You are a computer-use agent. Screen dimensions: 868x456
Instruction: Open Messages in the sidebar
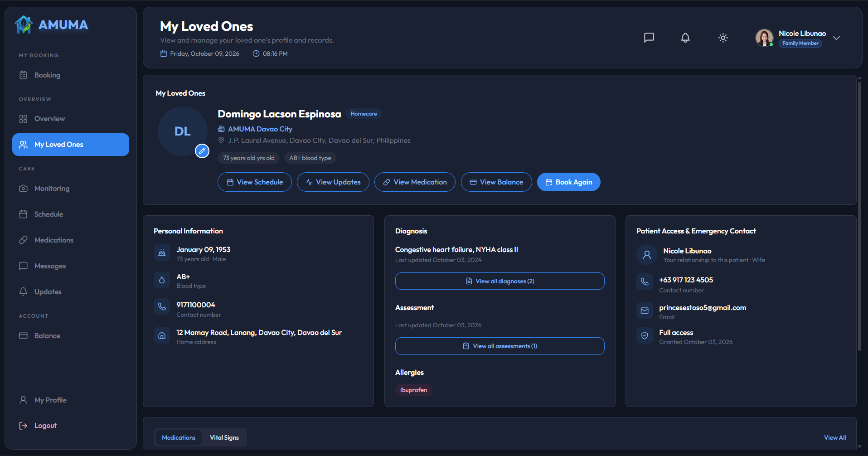tap(71, 266)
